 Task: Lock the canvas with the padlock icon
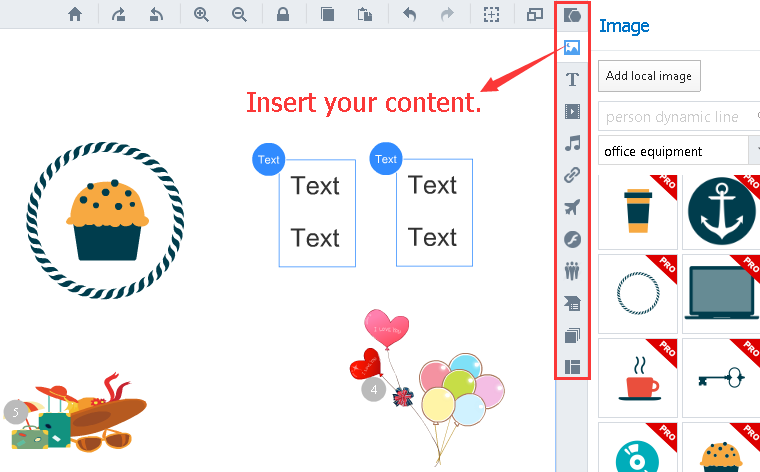pos(283,15)
